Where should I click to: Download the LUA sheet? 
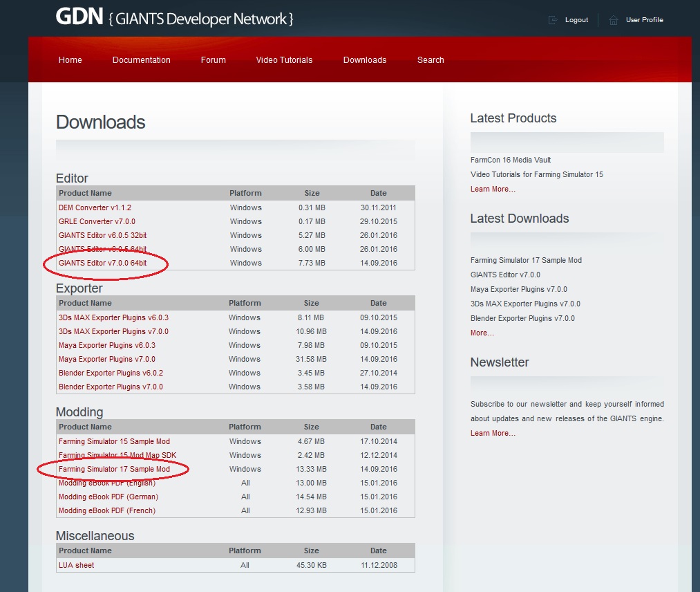click(x=76, y=565)
